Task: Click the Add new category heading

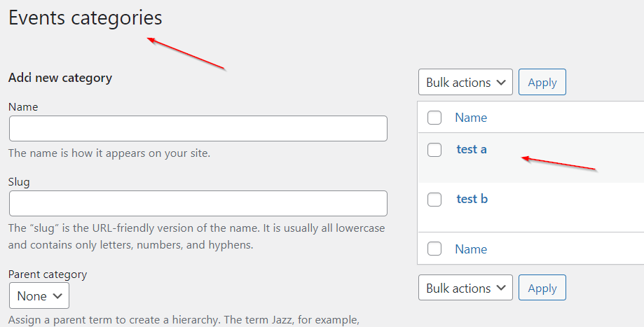Action: (60, 78)
